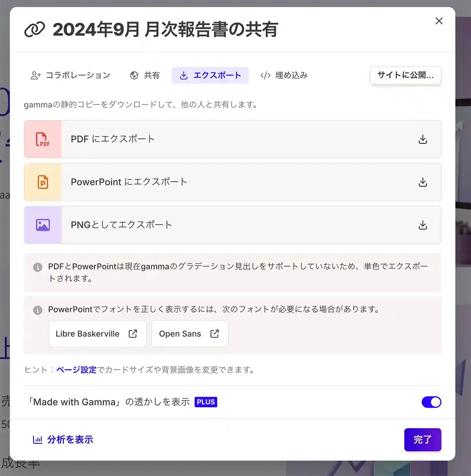The image size is (471, 476).
Task: Toggle the Made with Gamma watermark switch
Action: pyautogui.click(x=431, y=402)
